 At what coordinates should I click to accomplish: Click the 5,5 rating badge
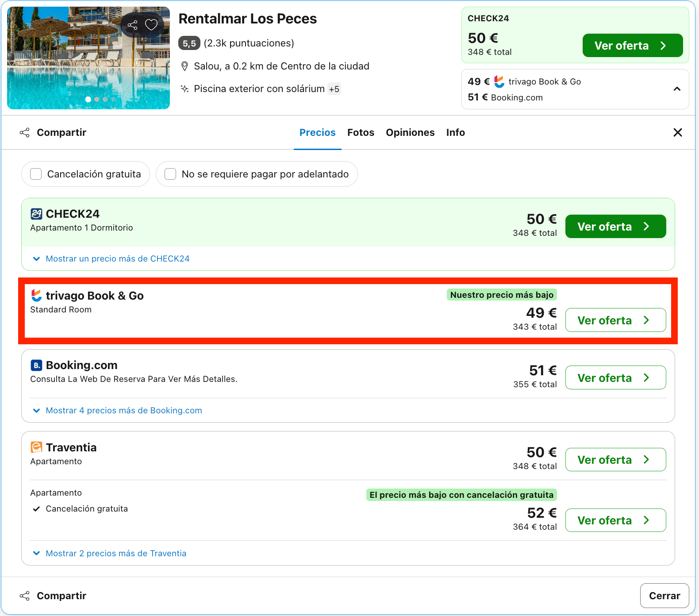pyautogui.click(x=189, y=43)
